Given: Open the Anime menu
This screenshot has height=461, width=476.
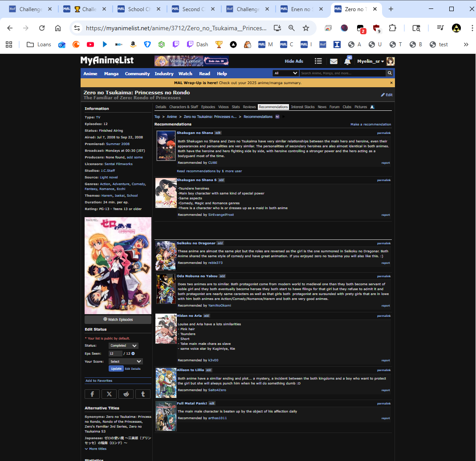Looking at the screenshot, I should 90,74.
